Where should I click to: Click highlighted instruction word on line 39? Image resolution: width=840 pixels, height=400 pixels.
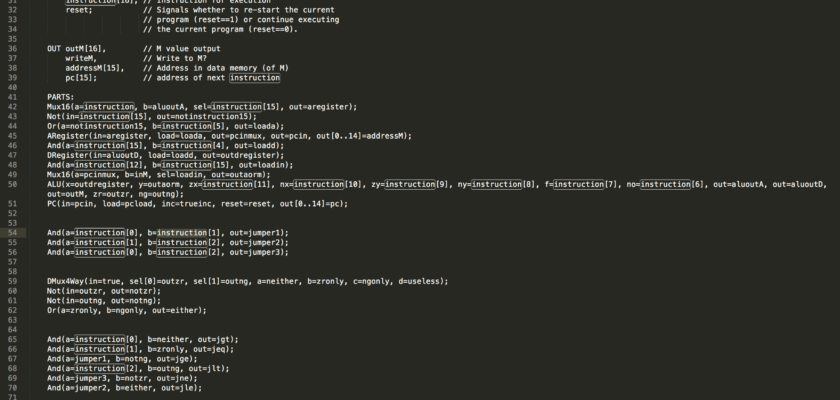[x=254, y=78]
